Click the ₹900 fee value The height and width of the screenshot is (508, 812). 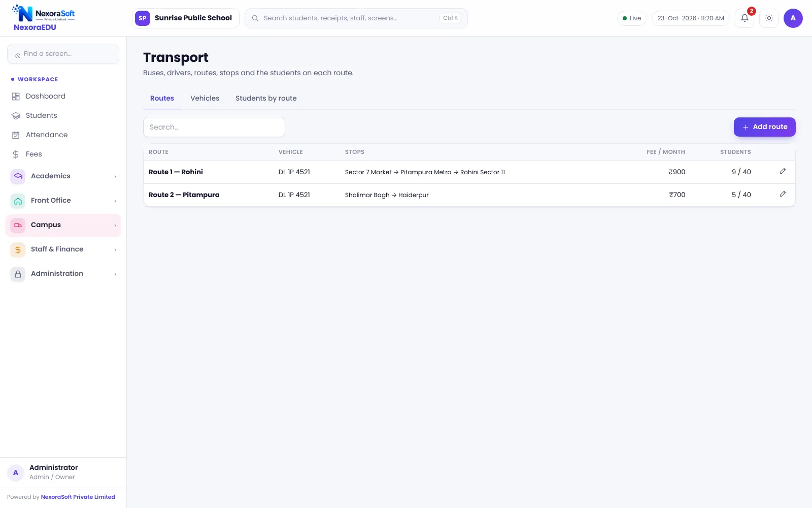676,172
